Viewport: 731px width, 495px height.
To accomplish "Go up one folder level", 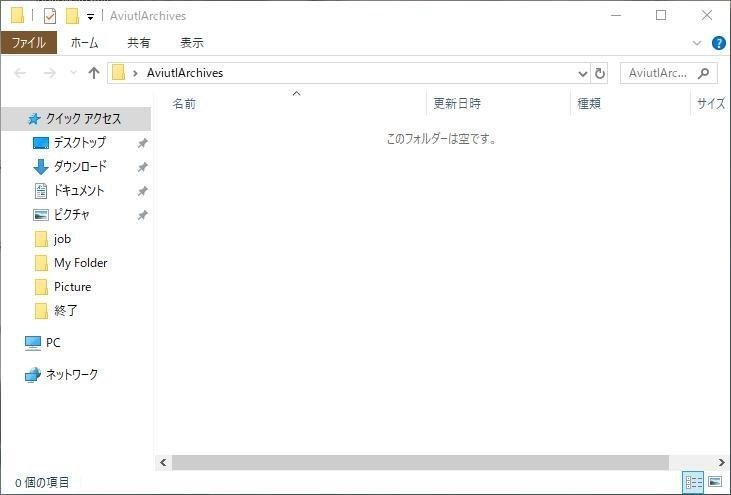I will (x=94, y=73).
